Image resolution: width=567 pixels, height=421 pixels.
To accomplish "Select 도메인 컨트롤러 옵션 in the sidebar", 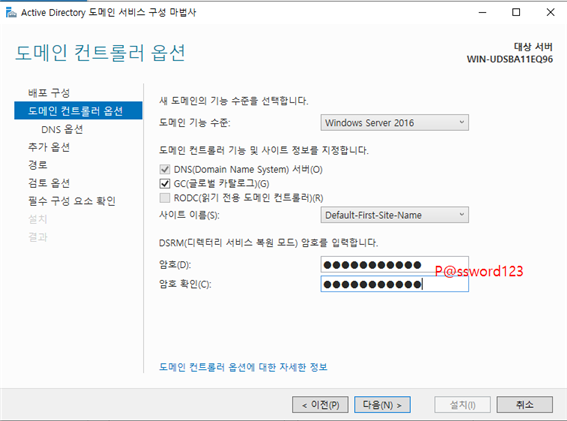I will coord(78,111).
